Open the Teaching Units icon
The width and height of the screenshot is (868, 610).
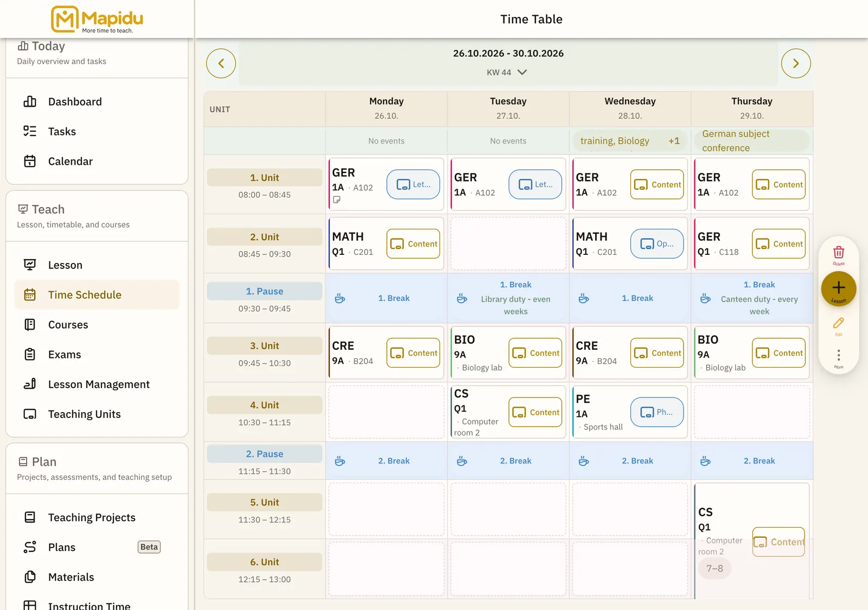click(x=30, y=414)
